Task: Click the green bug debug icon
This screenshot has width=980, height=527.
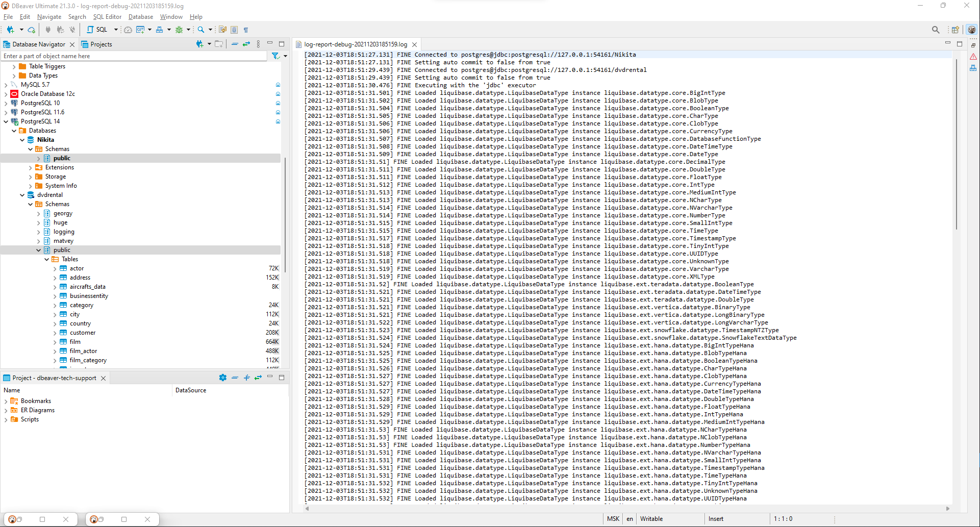Action: 179,30
